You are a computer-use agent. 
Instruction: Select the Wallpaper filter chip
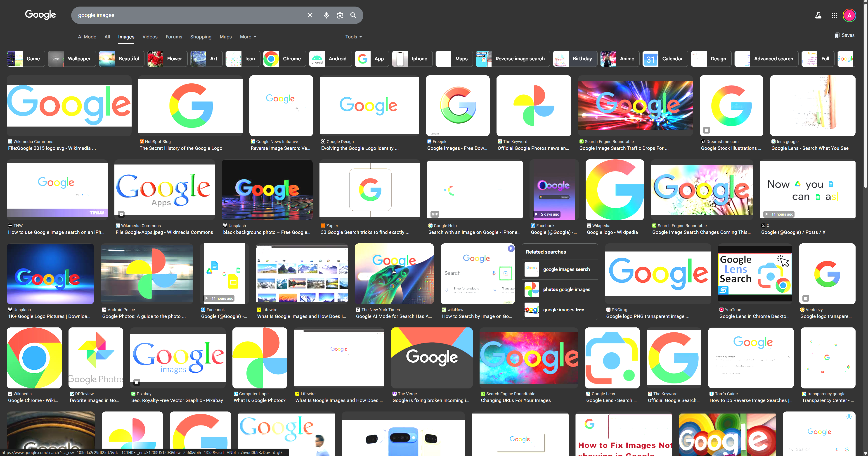tap(72, 59)
